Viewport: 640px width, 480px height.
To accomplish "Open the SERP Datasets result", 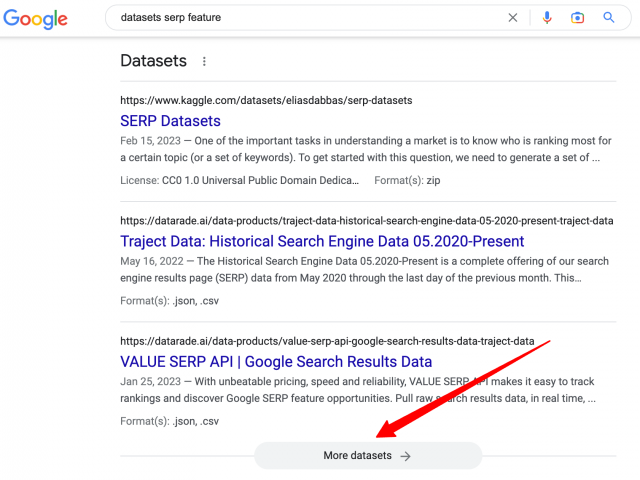I will pos(170,121).
